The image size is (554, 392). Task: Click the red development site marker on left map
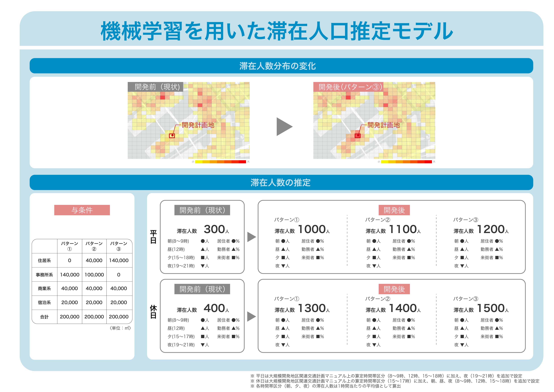(x=172, y=135)
